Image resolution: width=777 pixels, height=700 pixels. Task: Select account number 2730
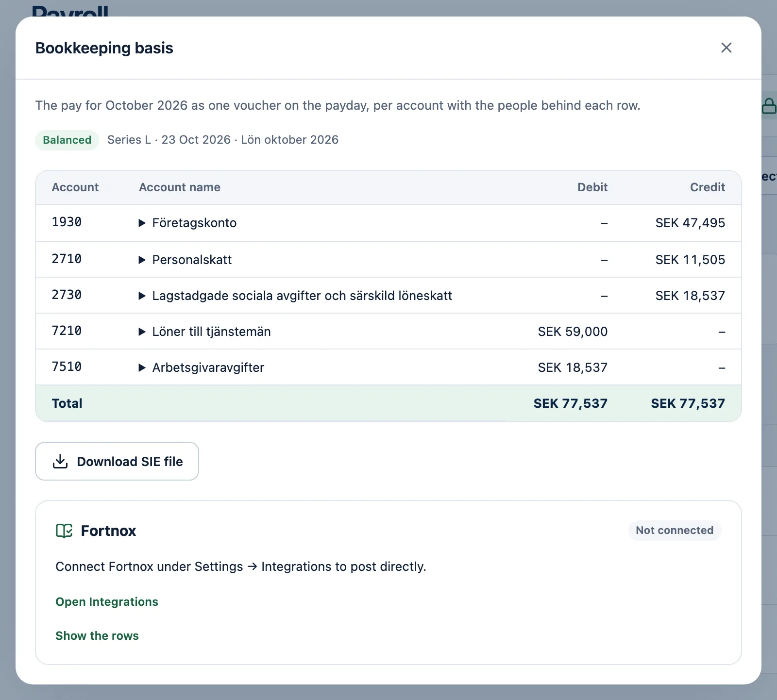pyautogui.click(x=67, y=295)
